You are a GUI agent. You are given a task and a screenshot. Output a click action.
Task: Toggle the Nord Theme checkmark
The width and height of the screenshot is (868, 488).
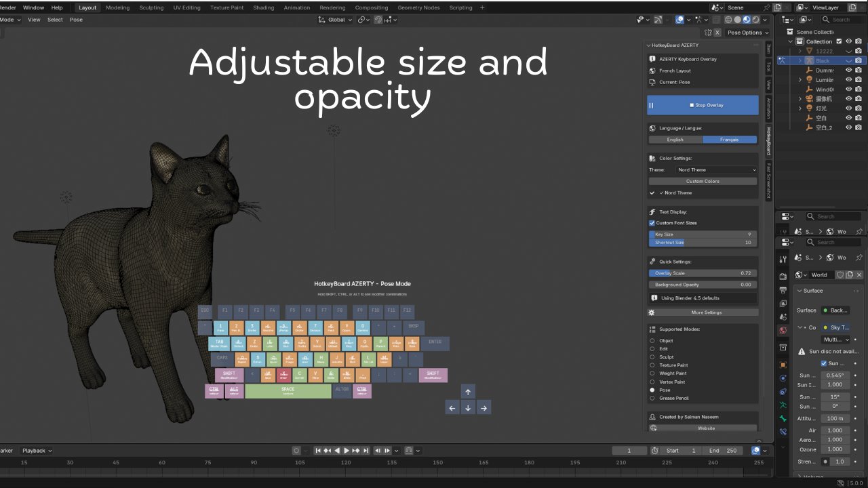click(x=652, y=192)
